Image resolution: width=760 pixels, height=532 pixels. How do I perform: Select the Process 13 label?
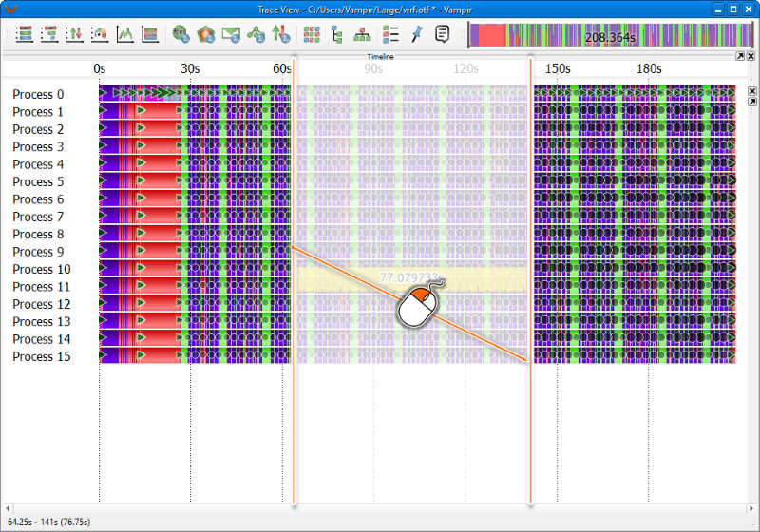41,321
